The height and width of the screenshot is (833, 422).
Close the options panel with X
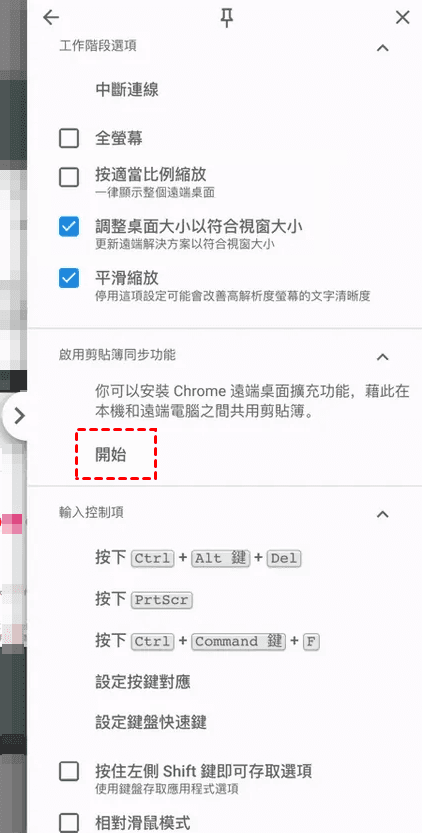pos(403,18)
